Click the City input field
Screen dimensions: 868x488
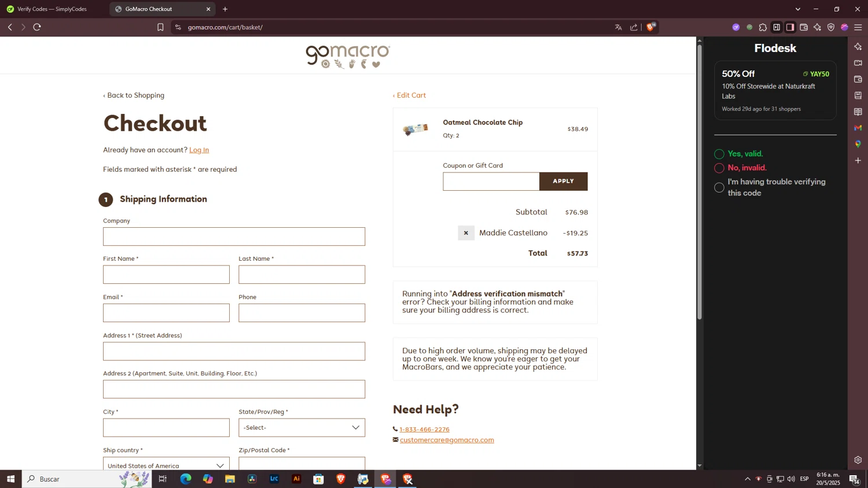click(166, 427)
